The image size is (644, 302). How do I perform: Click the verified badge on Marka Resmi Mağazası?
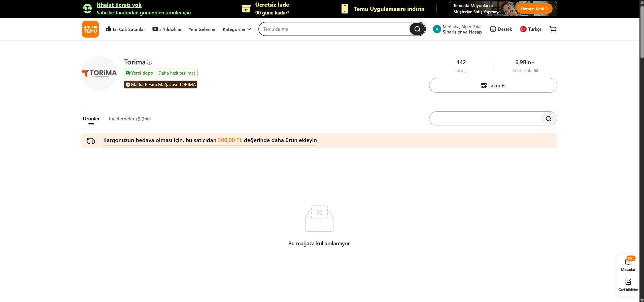coord(128,85)
